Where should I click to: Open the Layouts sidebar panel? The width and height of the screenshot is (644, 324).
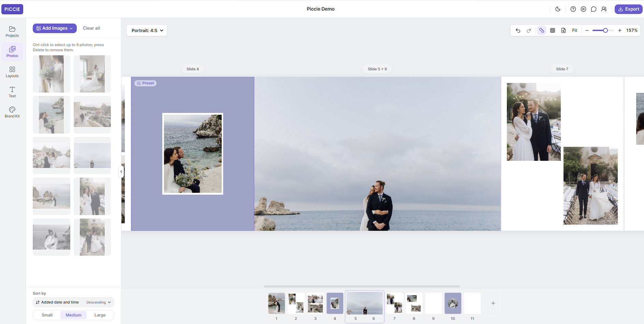pyautogui.click(x=12, y=72)
